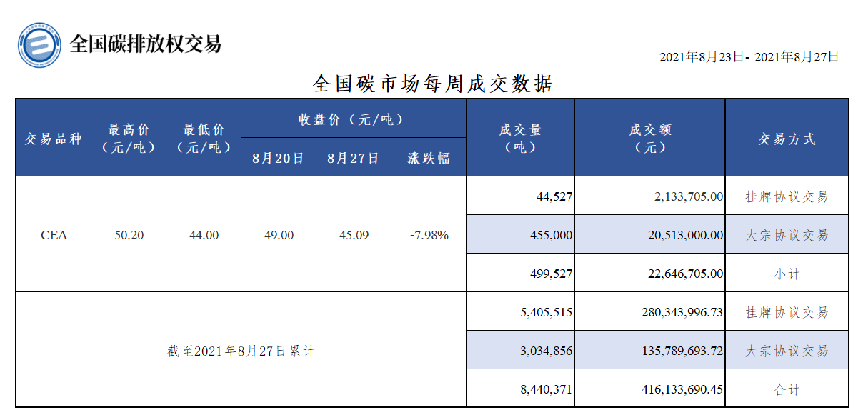Click the 最低价 column header
The width and height of the screenshot is (868, 420).
[204, 139]
